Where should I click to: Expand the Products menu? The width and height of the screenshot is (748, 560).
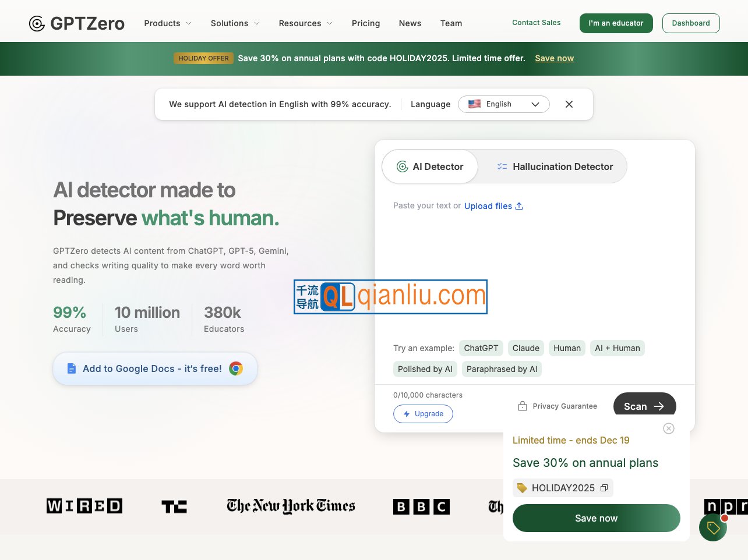click(x=168, y=23)
